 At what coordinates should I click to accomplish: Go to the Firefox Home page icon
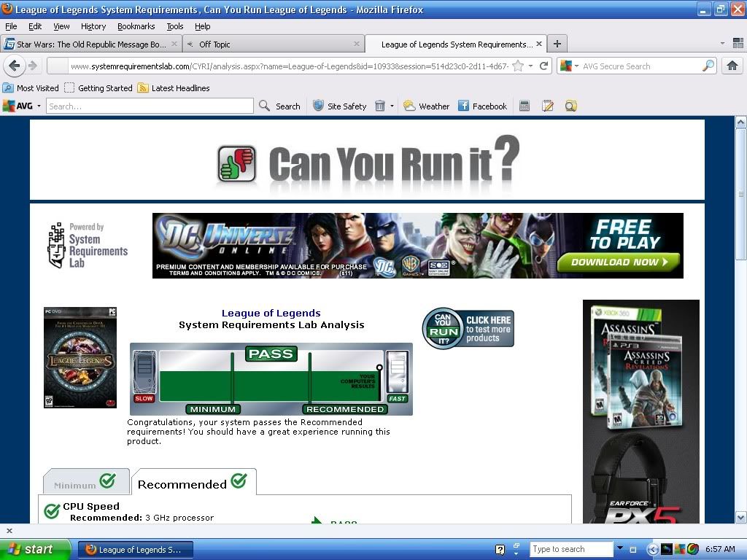pos(732,66)
